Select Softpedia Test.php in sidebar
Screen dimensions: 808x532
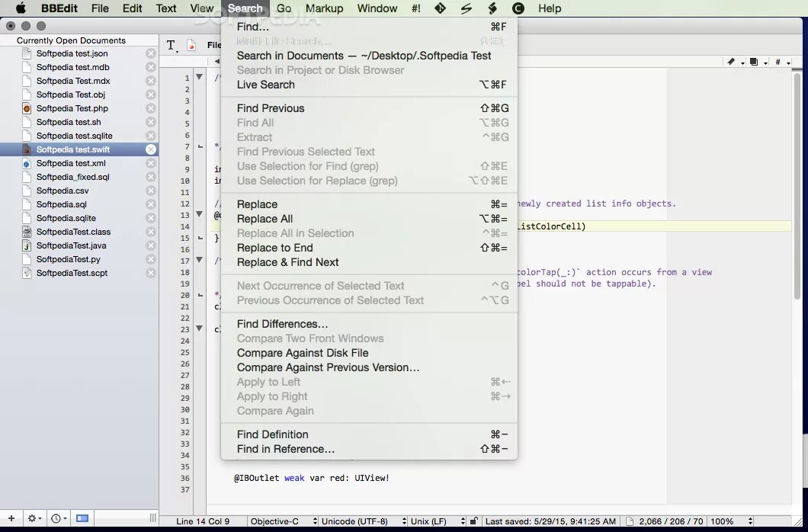(79, 108)
